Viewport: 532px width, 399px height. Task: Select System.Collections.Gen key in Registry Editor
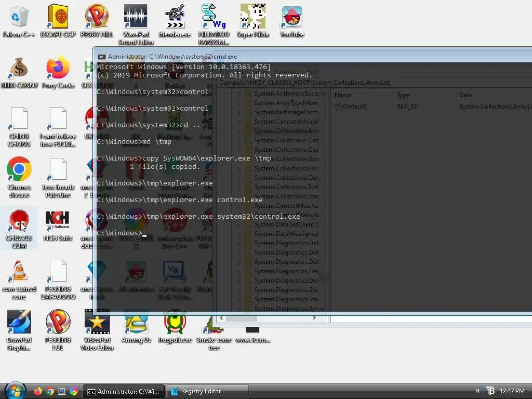click(x=286, y=159)
